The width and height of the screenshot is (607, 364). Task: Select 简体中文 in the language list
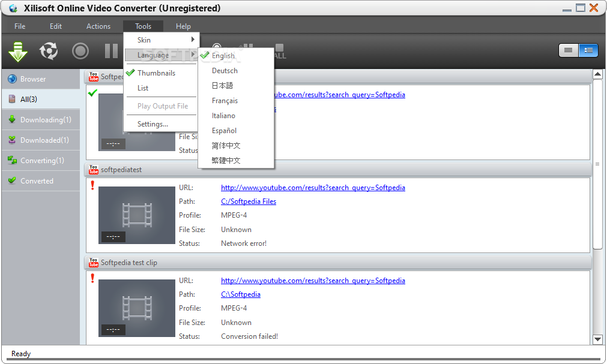[x=236, y=146]
